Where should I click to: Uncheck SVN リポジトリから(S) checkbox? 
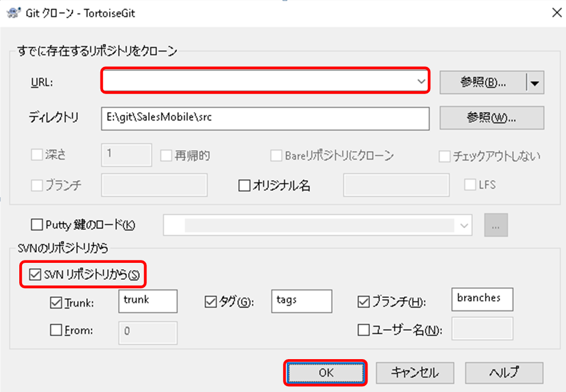pyautogui.click(x=35, y=274)
